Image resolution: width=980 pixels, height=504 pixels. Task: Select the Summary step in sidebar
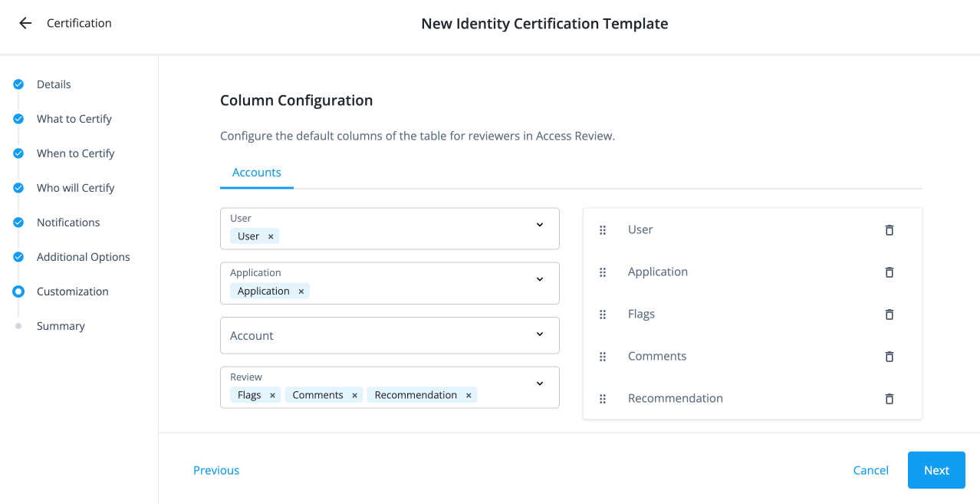point(60,325)
